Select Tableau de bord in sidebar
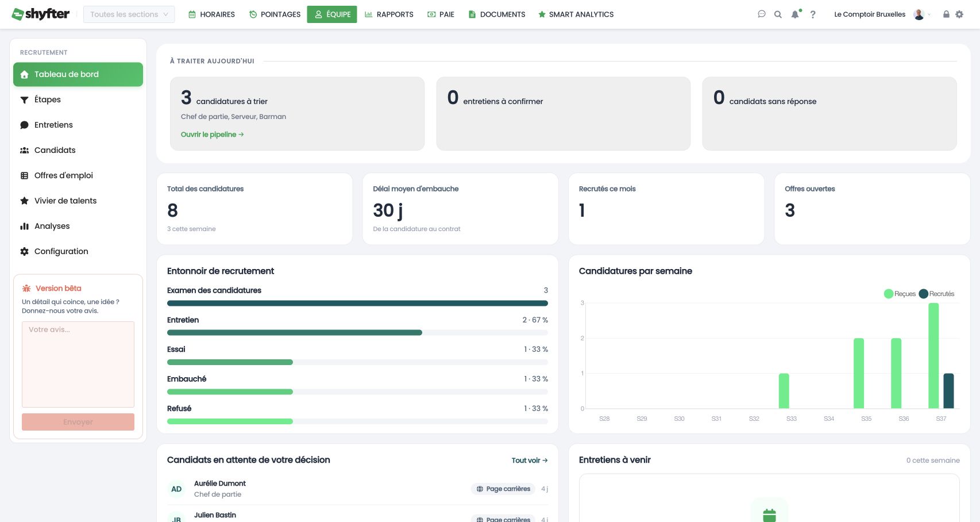The height and width of the screenshot is (522, 980). pos(78,74)
